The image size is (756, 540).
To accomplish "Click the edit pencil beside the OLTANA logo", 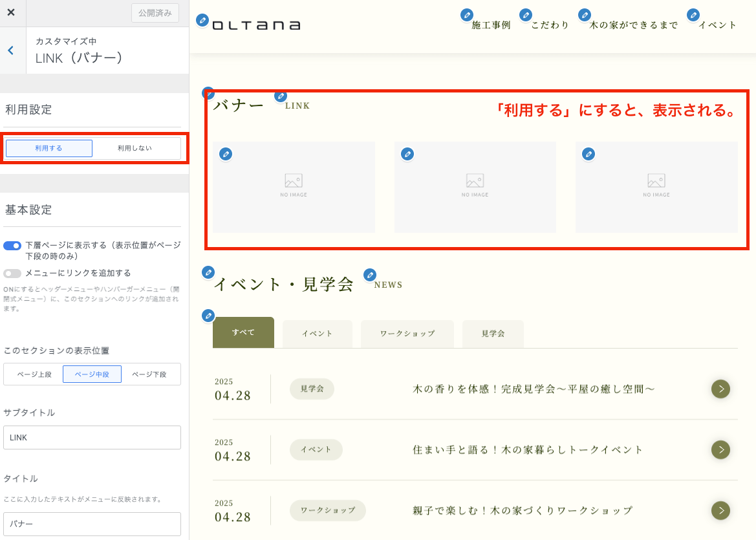I will point(202,21).
